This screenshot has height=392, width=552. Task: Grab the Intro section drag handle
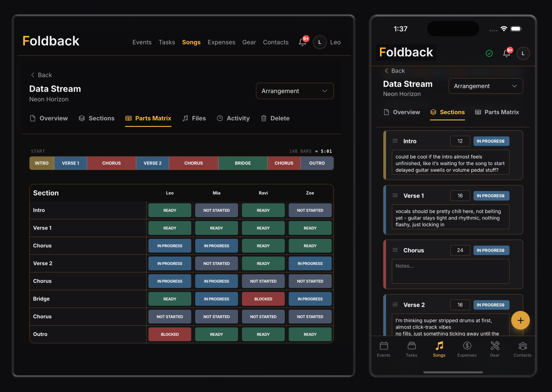[x=395, y=141]
